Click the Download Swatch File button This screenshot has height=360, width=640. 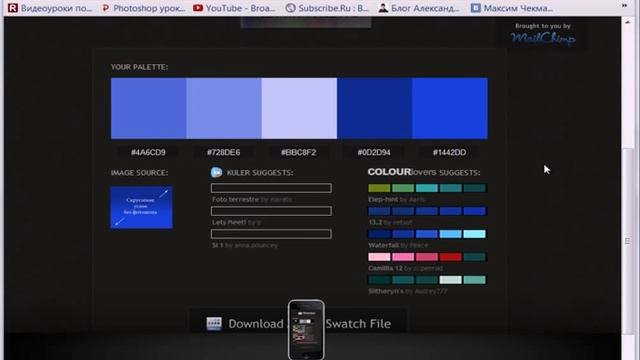pyautogui.click(x=298, y=324)
